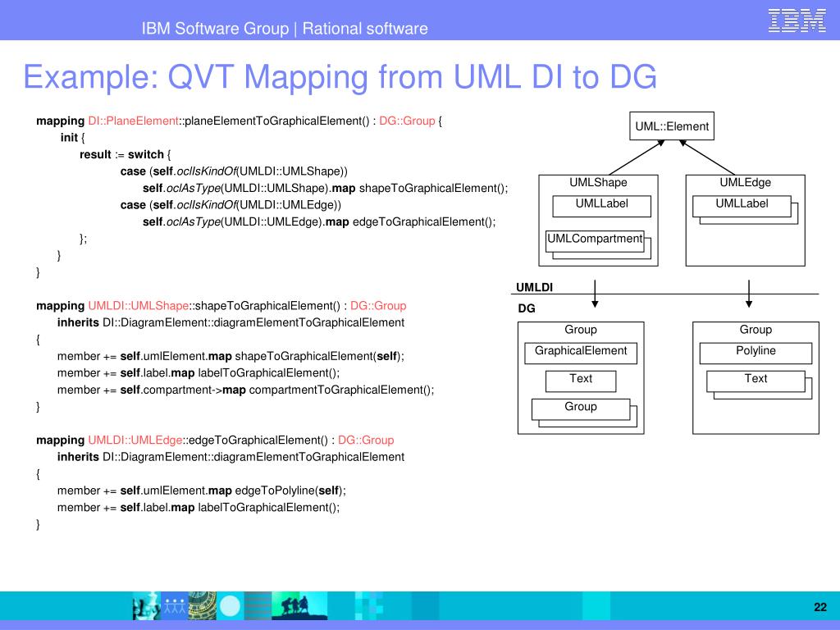This screenshot has width=840, height=630.
Task: Click 'case (self.oclIsKindOf(UMLDI::UMLEdge))' line
Action: 231,204
